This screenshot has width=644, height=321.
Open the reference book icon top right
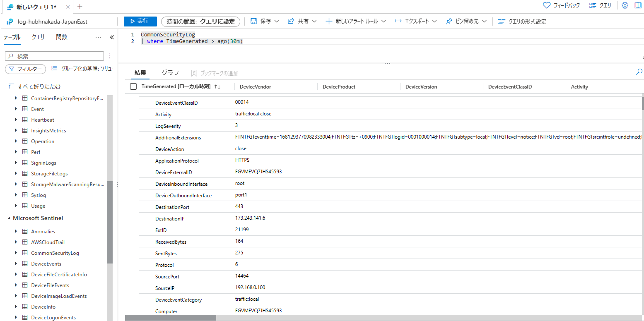[637, 5]
